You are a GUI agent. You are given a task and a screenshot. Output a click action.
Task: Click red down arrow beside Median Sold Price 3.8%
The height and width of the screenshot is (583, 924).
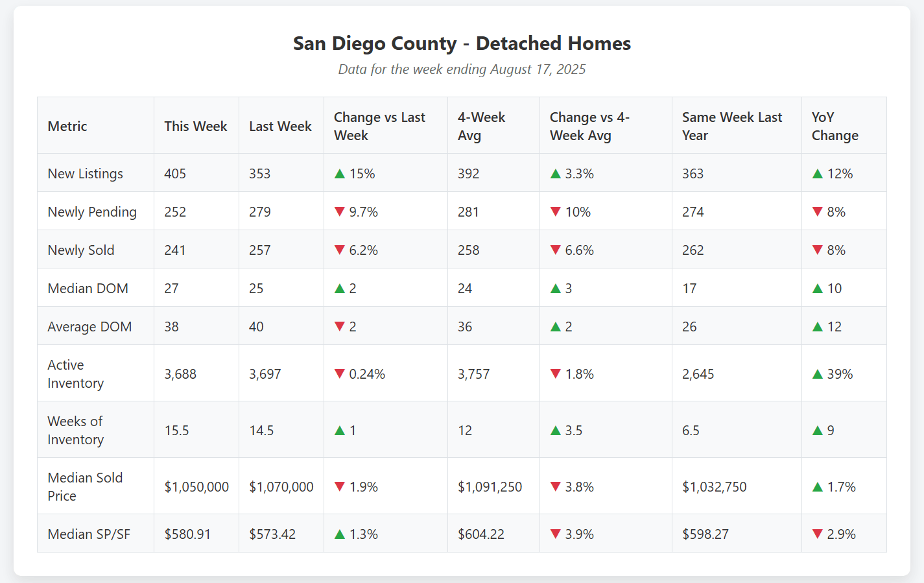pyautogui.click(x=555, y=487)
